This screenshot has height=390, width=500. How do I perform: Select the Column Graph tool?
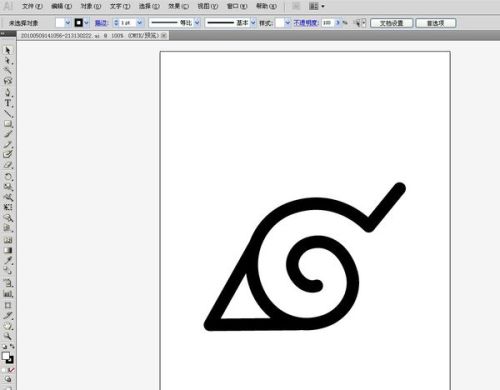coord(8,294)
